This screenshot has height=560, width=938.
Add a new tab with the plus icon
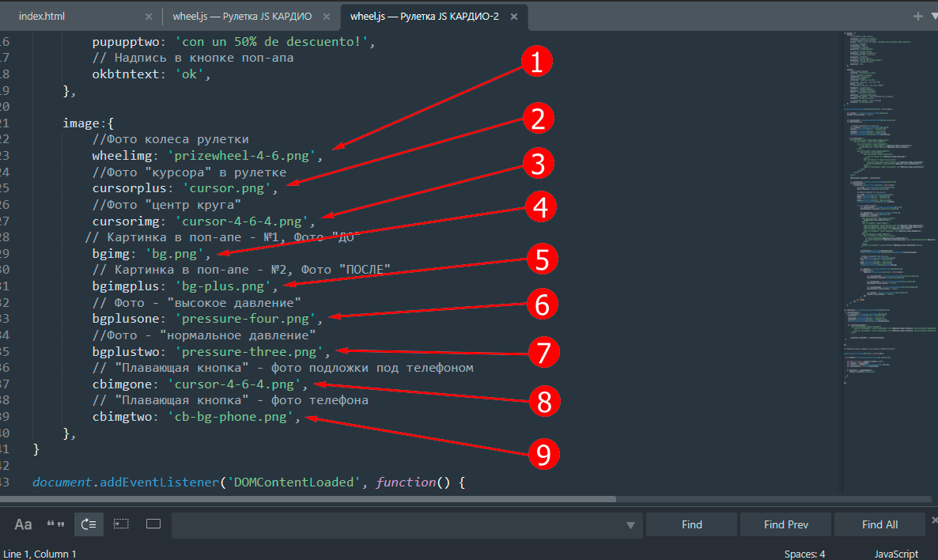click(917, 16)
